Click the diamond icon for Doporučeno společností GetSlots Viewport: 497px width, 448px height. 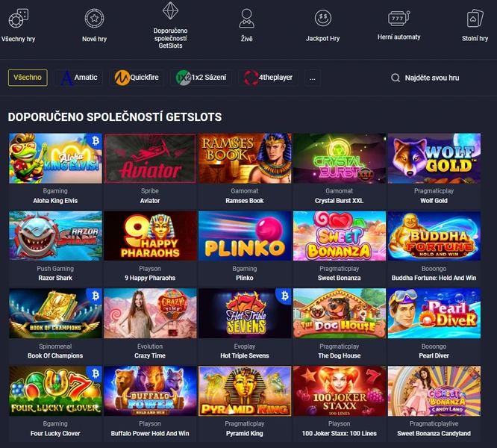[x=171, y=10]
